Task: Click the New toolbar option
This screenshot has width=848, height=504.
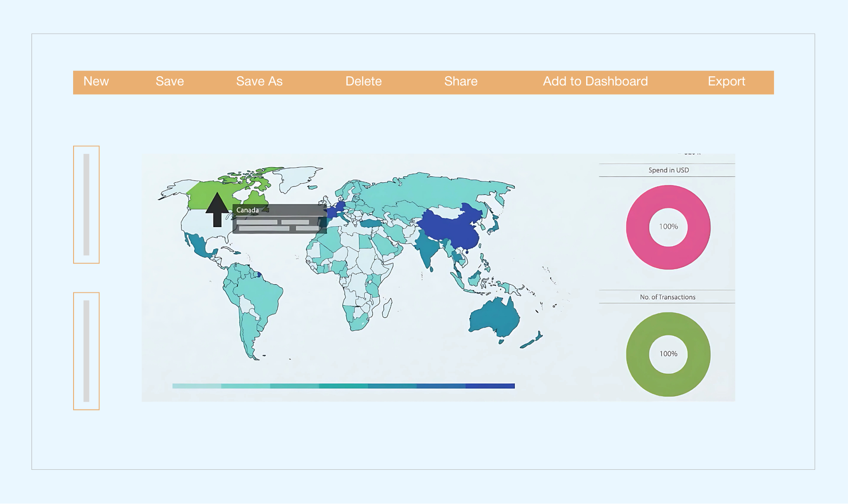Action: 96,81
